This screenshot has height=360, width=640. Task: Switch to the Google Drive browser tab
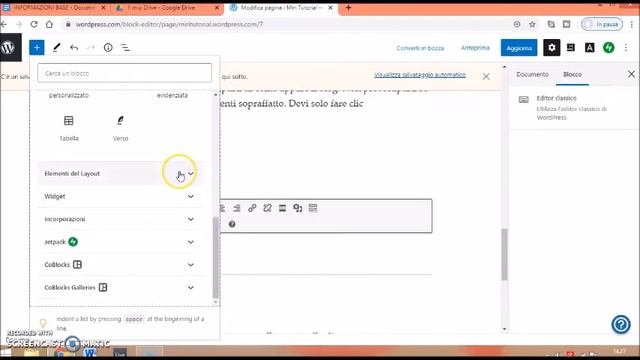pyautogui.click(x=167, y=8)
